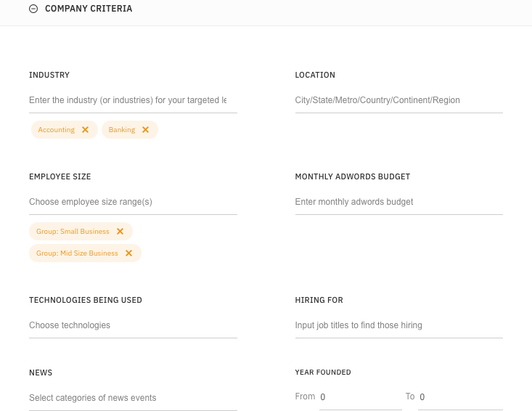Screen dimensions: 532x411
Task: Select the Accounting tag label
Action: click(57, 130)
